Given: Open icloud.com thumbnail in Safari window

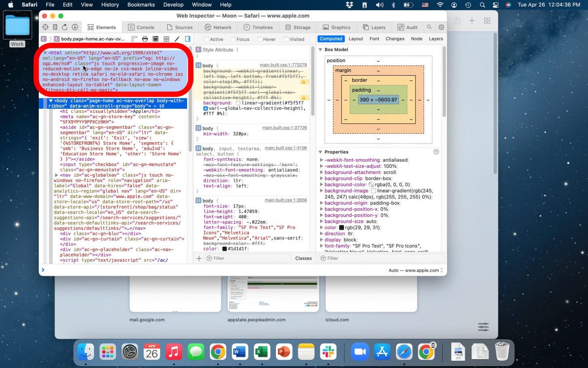Looking at the screenshot, I should [371, 294].
